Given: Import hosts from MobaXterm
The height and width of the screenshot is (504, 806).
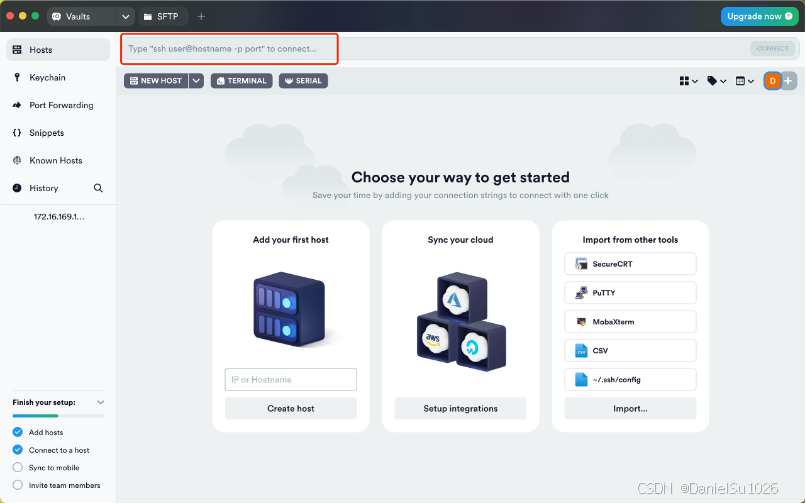Looking at the screenshot, I should (x=630, y=322).
